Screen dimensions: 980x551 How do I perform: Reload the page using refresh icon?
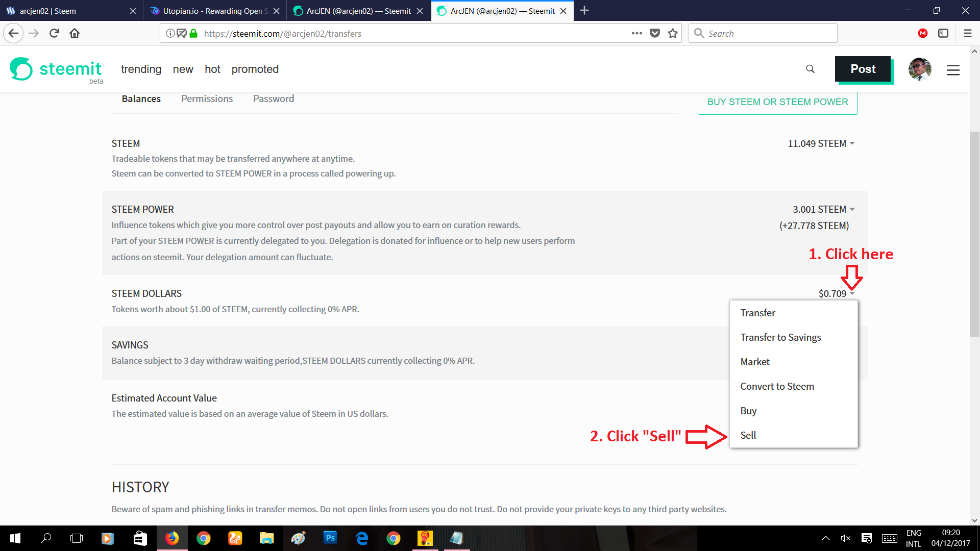(x=54, y=34)
